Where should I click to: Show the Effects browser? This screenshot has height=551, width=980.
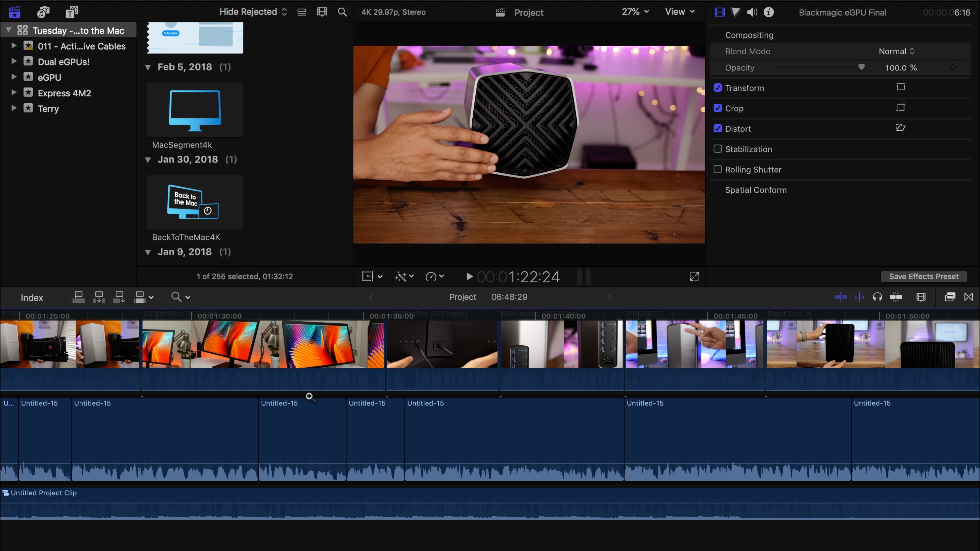(x=950, y=297)
